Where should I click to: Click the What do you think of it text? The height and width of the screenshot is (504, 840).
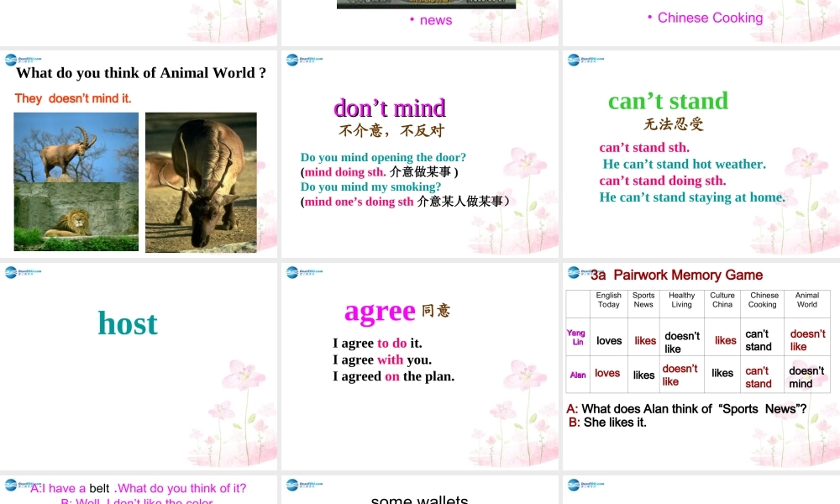pos(180,487)
